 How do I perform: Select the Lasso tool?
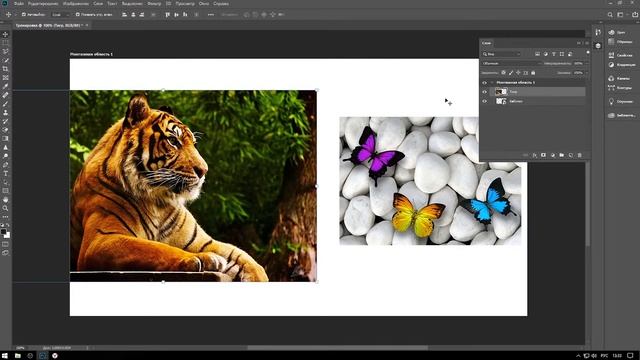(x=5, y=51)
